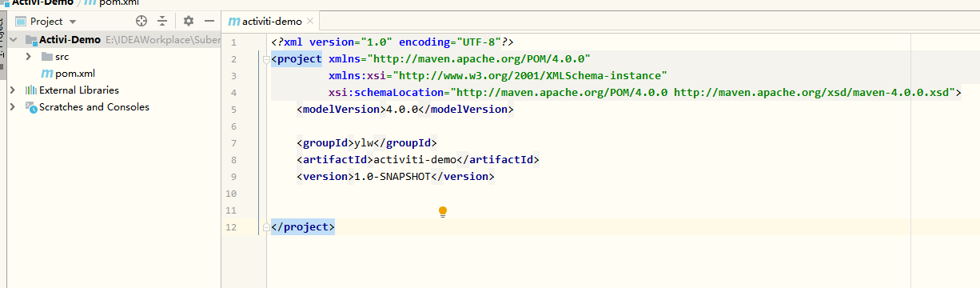Select Scratches and Consoles item
Screen dimensions: 980x288
[x=94, y=107]
